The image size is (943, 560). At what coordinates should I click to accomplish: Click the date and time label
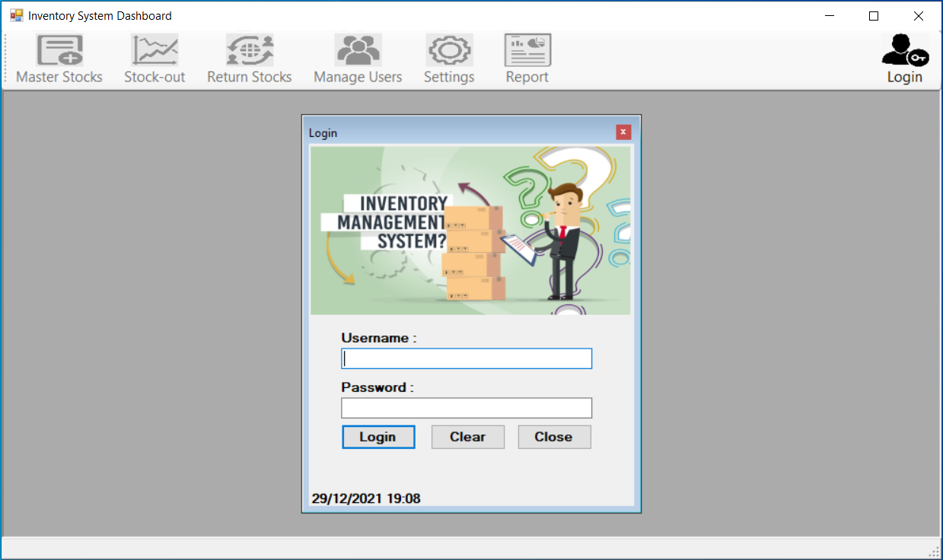[366, 498]
